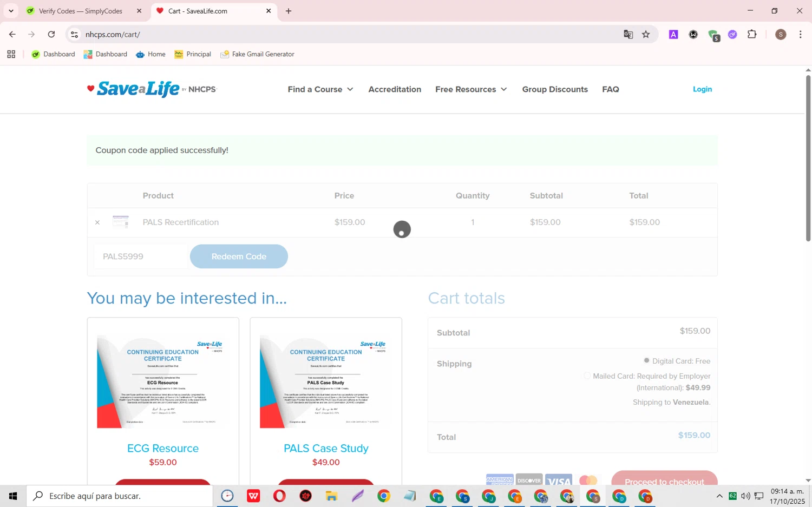Image resolution: width=812 pixels, height=507 pixels.
Task: Close the Cart - SaveaLife.com tab
Action: [269, 11]
